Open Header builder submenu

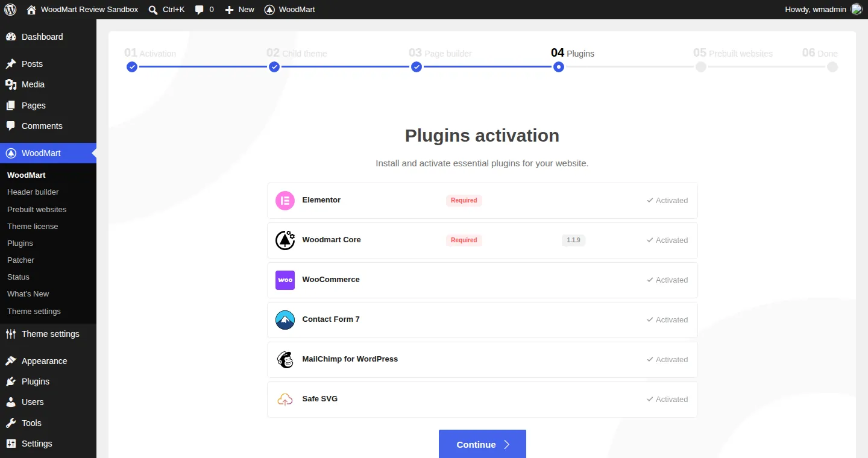(33, 192)
